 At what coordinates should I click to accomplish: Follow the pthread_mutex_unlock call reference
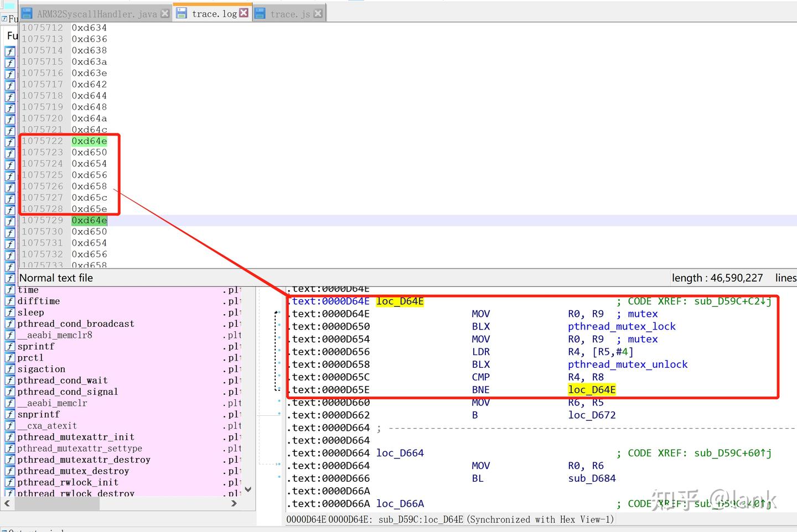point(628,364)
